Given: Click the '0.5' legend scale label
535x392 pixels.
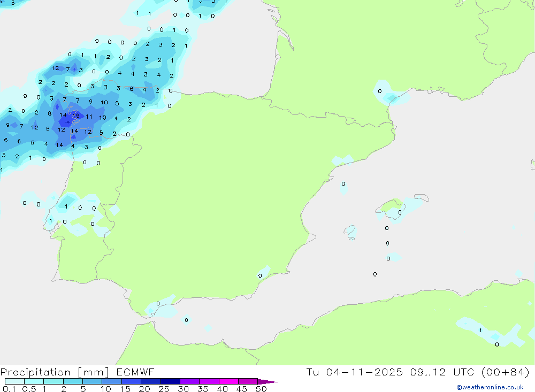Looking at the screenshot, I should [29, 389].
